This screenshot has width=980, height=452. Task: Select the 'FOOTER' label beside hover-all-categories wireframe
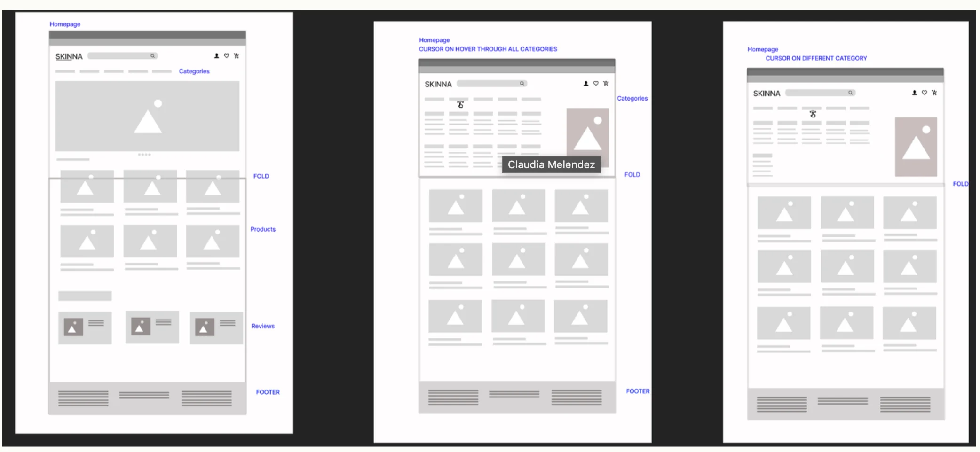tap(638, 391)
